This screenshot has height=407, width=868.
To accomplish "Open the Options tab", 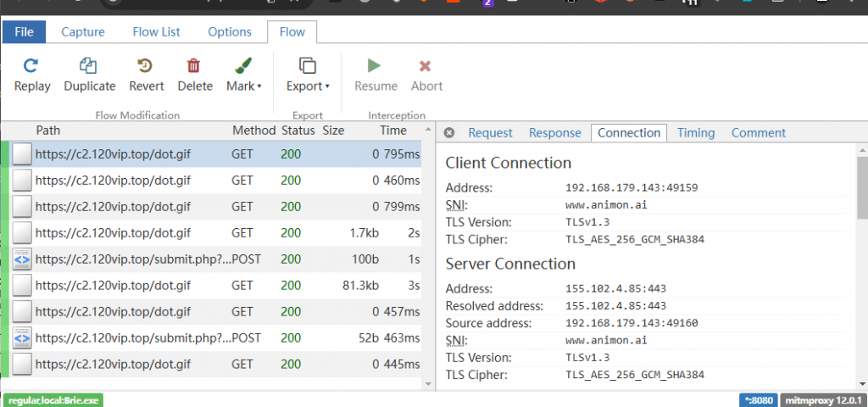I will tap(230, 32).
